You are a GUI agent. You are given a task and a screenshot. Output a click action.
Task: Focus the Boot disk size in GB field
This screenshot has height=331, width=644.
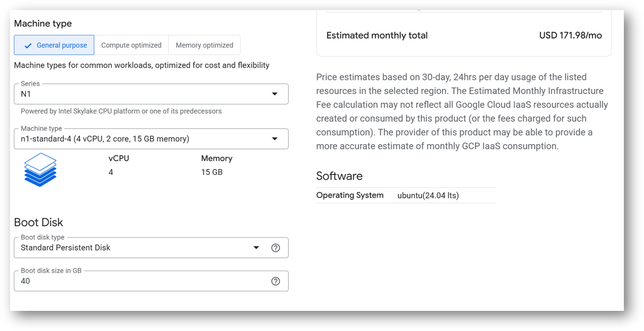139,281
